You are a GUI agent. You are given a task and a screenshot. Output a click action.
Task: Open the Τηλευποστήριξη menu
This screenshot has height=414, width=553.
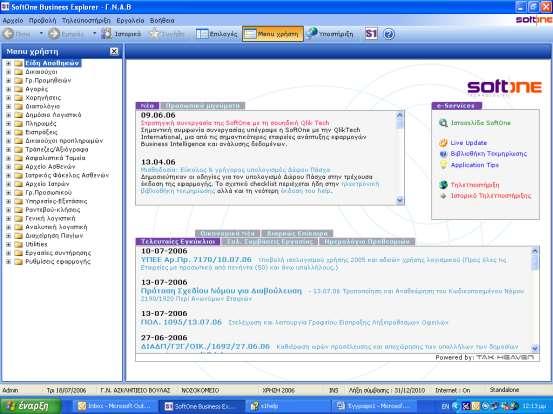point(86,20)
